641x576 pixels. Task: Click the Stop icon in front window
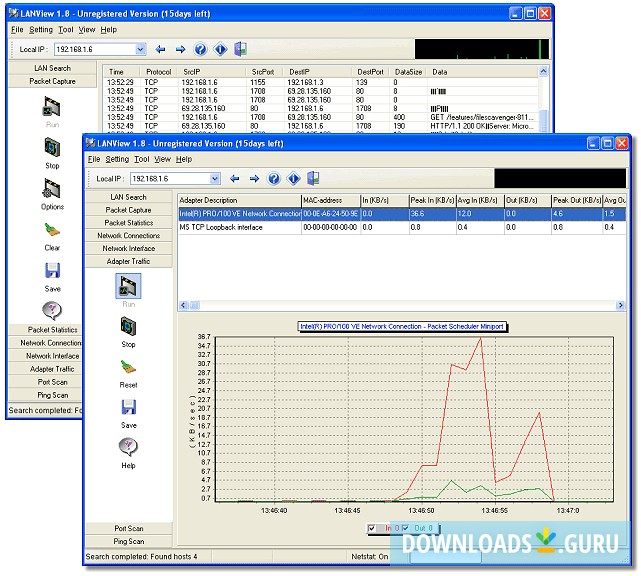(x=128, y=327)
